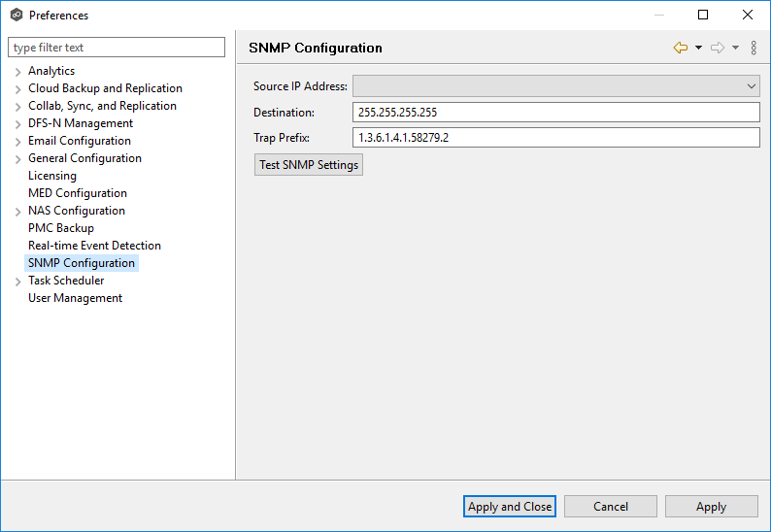
Task: Open the Source IP Address dropdown
Action: [555, 86]
